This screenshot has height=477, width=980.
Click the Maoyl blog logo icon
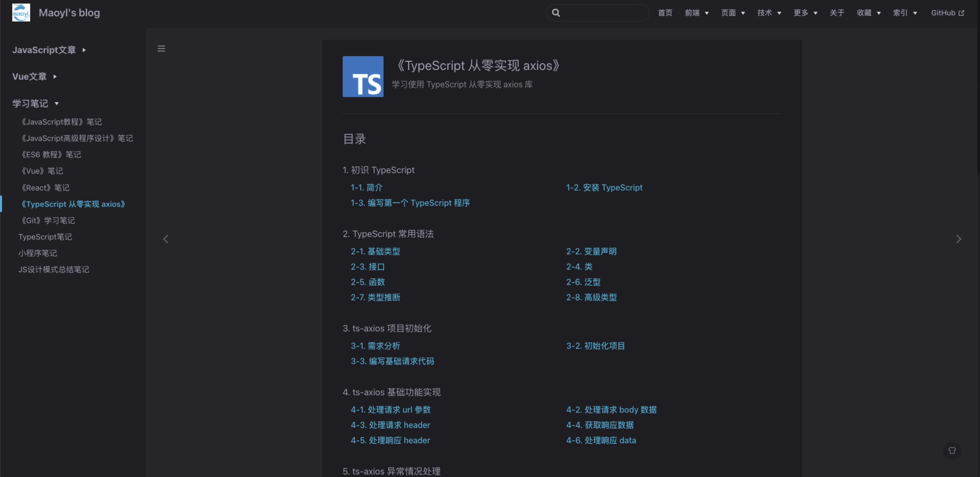tap(21, 13)
